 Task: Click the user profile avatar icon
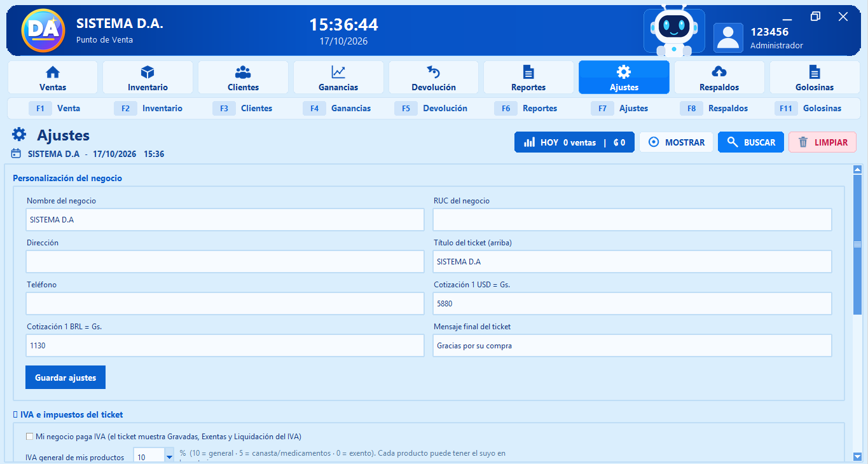pyautogui.click(x=728, y=38)
